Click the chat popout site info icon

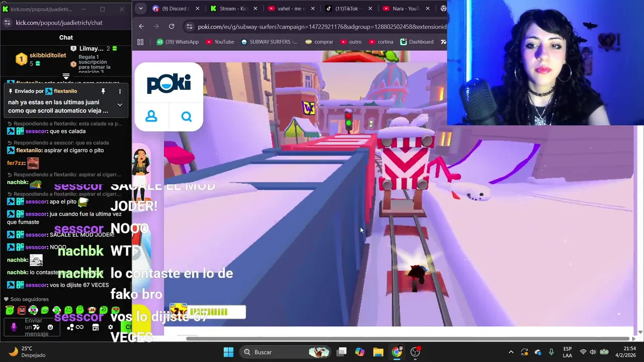(7, 23)
